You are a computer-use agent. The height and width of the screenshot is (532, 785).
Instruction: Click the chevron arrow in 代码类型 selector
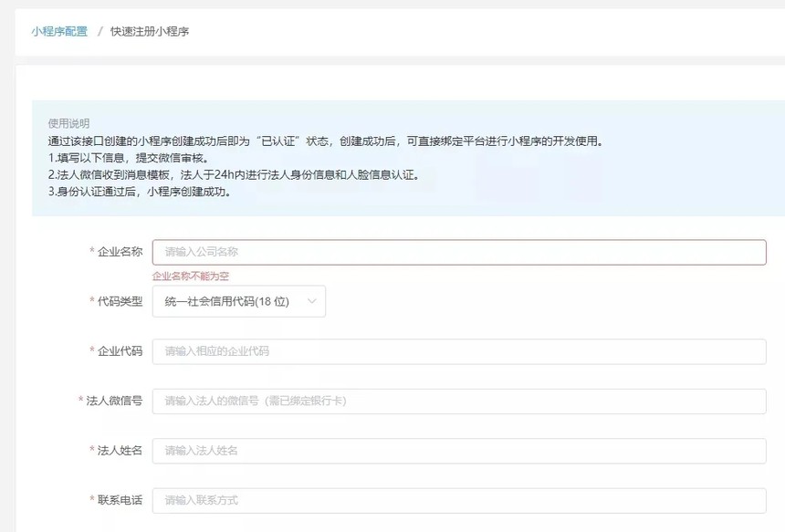312,301
